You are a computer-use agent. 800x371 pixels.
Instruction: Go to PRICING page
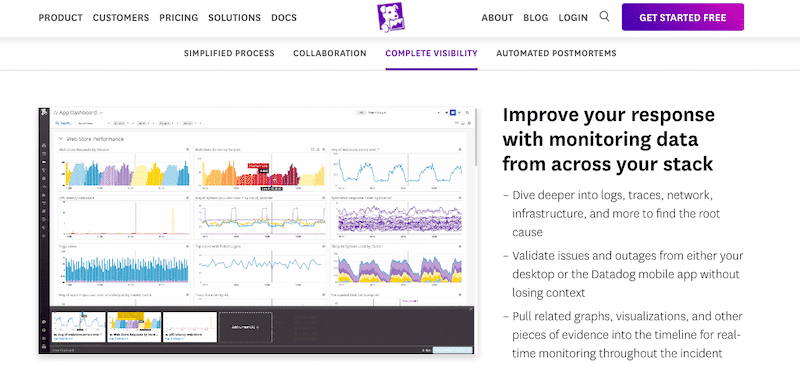tap(179, 18)
